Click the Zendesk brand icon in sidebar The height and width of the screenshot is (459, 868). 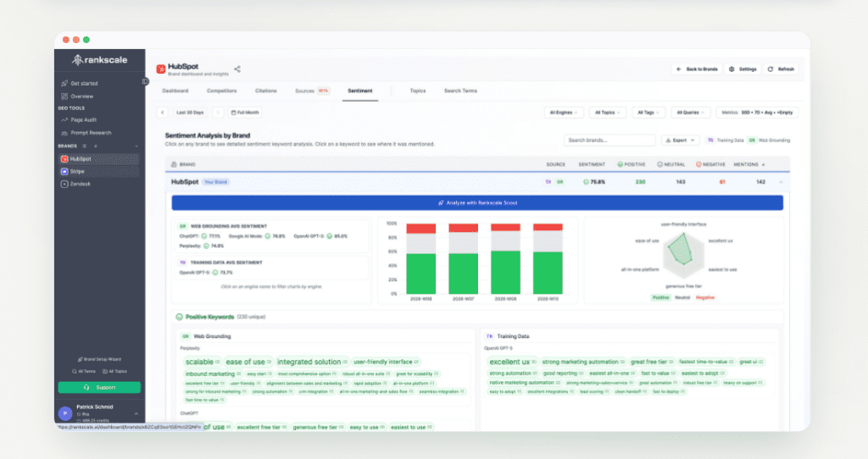64,184
